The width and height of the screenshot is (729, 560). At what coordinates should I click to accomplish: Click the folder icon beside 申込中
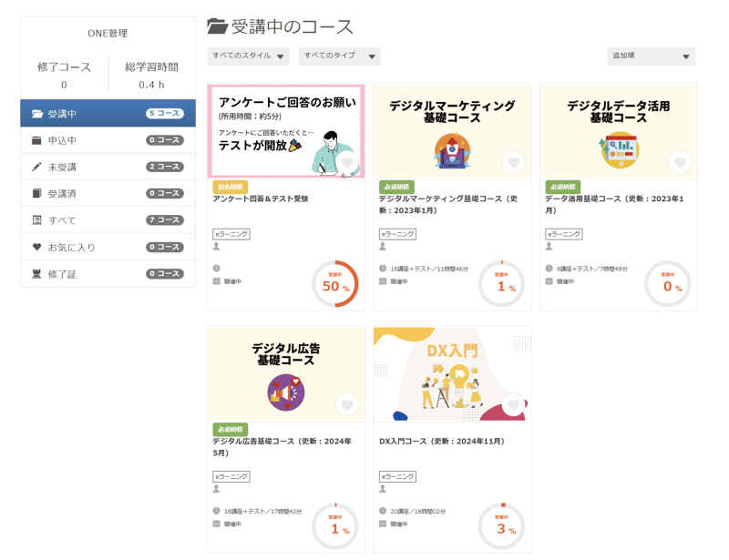(x=37, y=140)
